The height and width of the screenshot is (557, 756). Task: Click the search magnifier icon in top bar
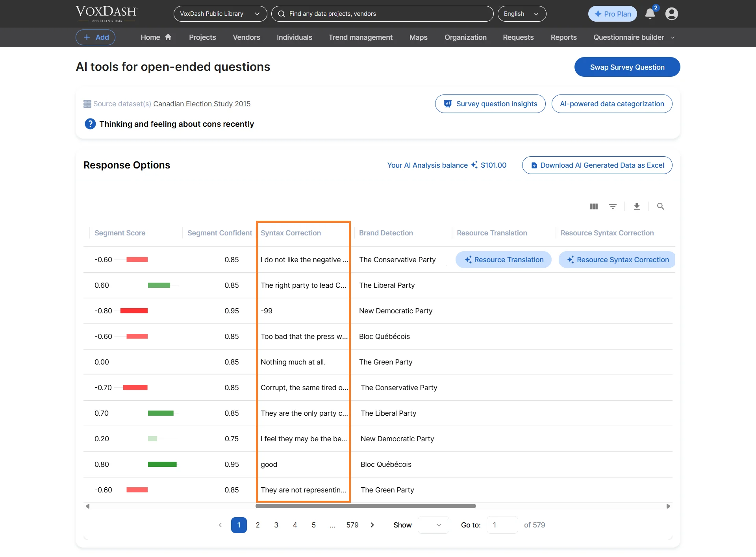pos(282,14)
